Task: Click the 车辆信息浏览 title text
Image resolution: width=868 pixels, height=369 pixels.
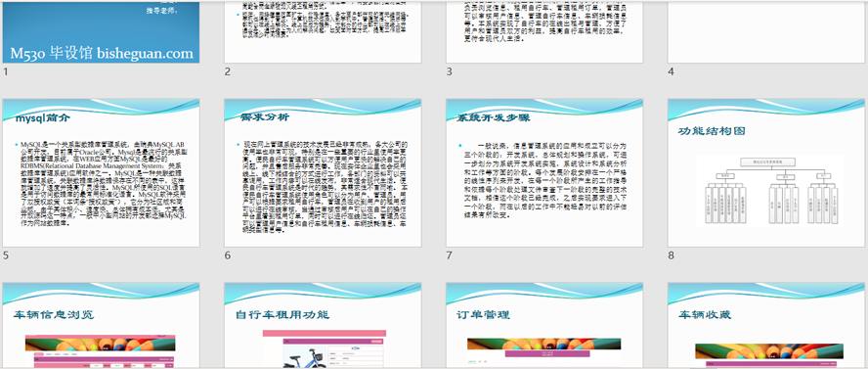Action: 54,315
